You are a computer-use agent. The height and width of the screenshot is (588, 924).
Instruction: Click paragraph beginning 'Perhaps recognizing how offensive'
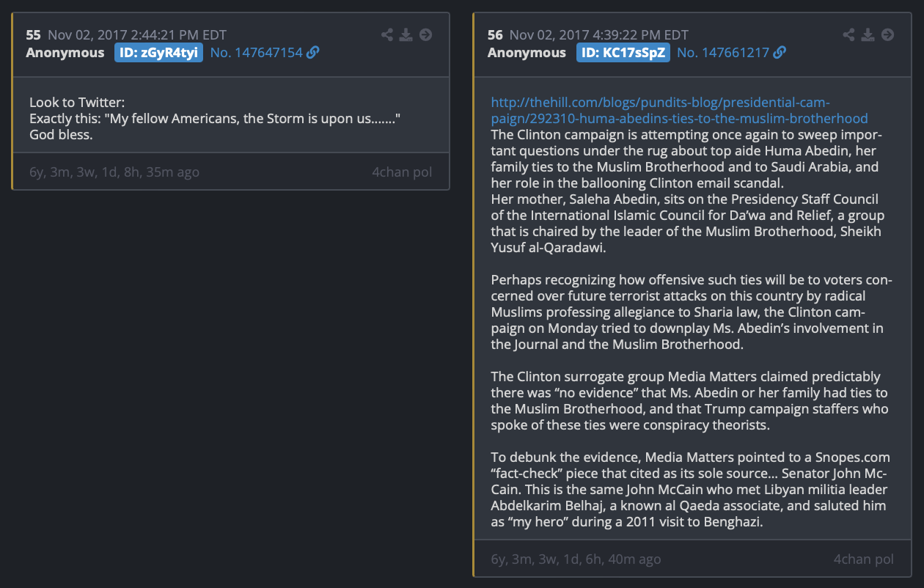[x=691, y=312]
